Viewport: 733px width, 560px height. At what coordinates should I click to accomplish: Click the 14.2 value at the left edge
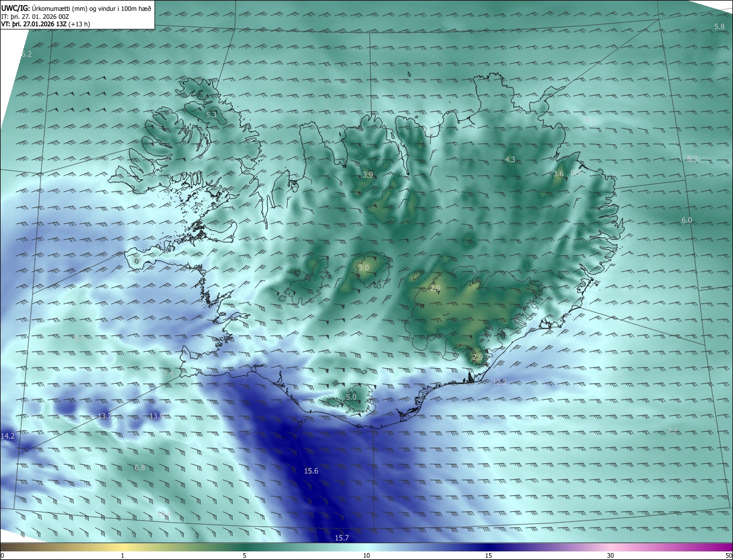click(x=7, y=436)
